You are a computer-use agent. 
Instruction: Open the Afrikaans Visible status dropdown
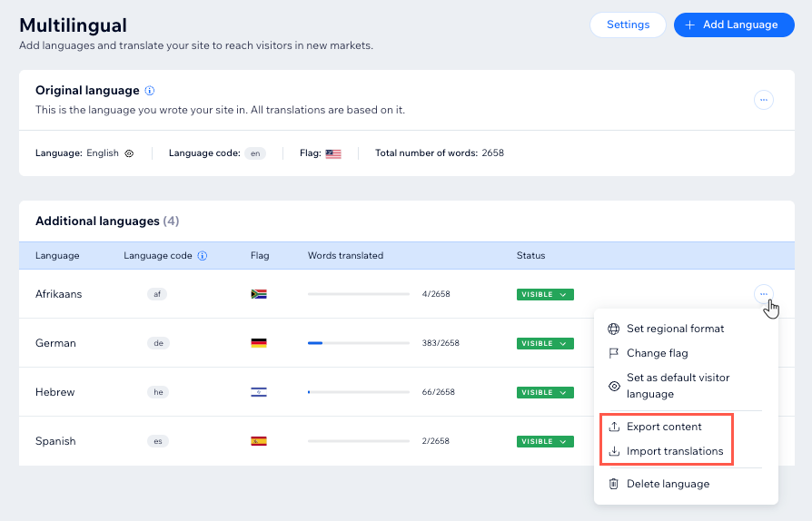545,294
